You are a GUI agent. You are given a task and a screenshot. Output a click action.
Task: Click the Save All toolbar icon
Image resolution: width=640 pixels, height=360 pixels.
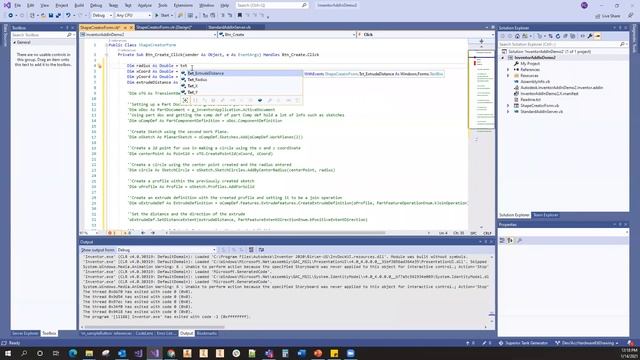[58, 16]
